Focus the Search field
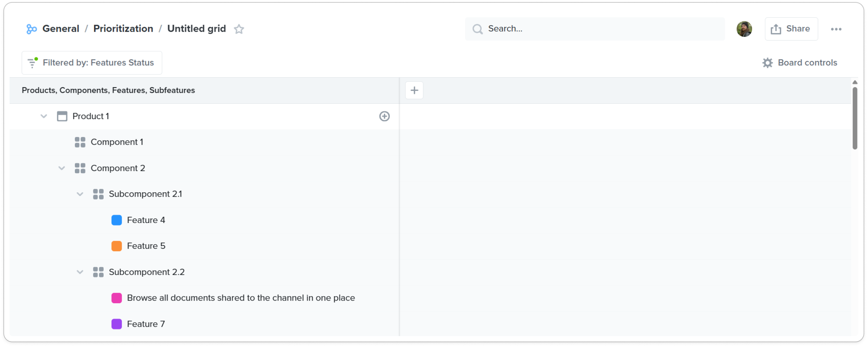 (x=594, y=29)
